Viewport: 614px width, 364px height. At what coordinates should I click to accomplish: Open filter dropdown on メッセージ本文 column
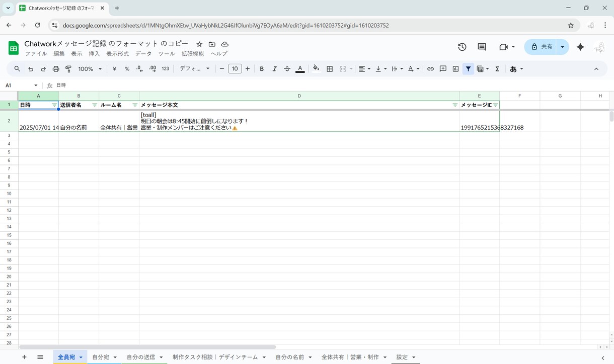pyautogui.click(x=455, y=105)
